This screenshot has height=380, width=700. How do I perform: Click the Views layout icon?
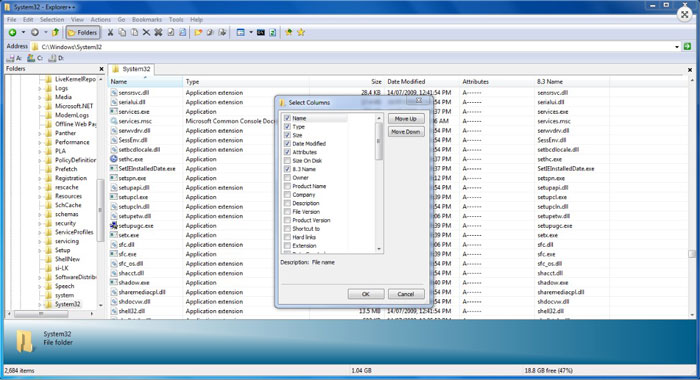pyautogui.click(x=241, y=32)
